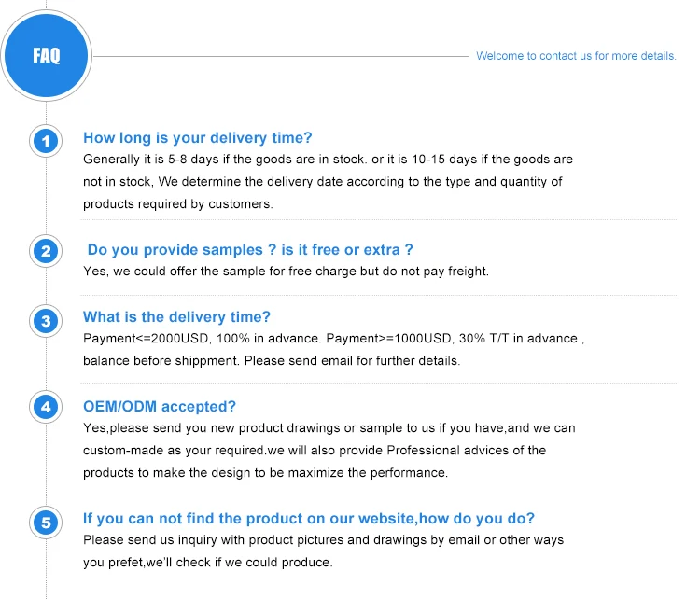Click the blue FAQ circle badge
Viewport: 700px width, 600px height.
47,56
